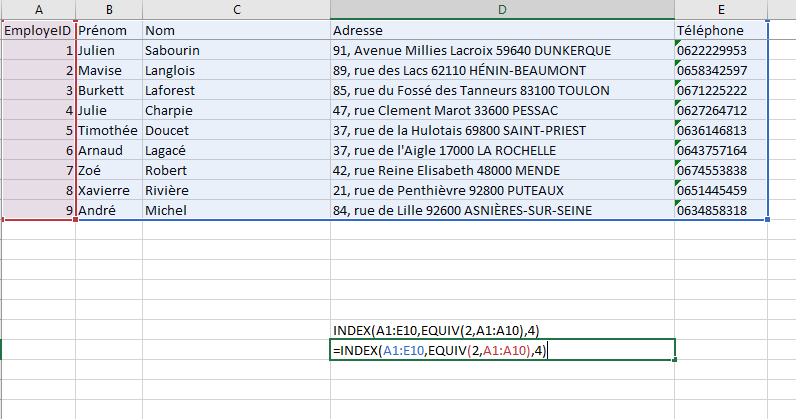Select the cell containing Burkett

coord(109,90)
